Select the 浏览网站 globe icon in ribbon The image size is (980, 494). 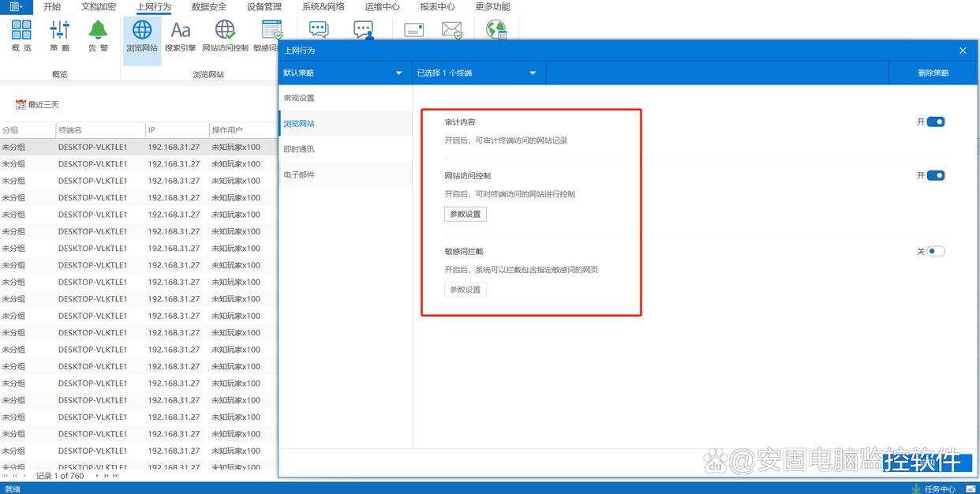point(142,36)
